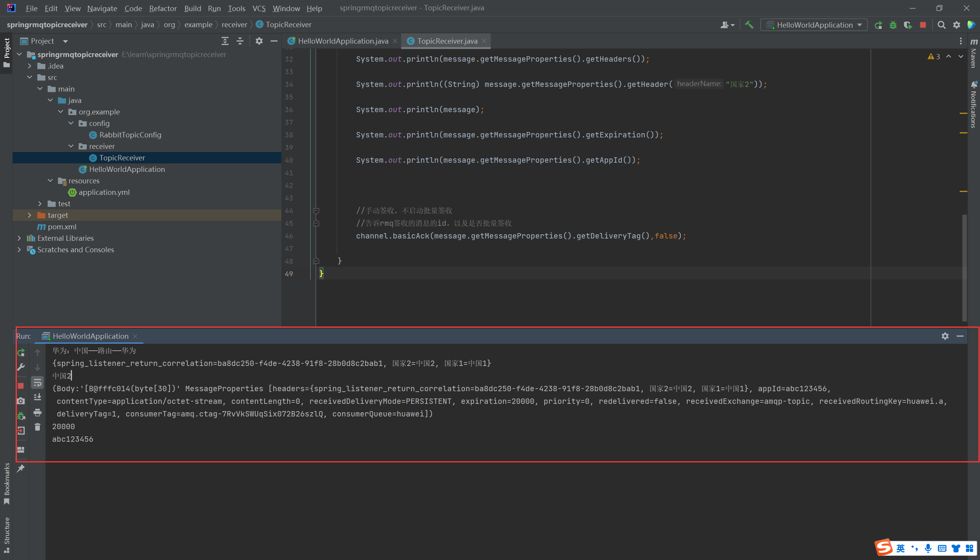
Task: Clear console output with trash icon
Action: pyautogui.click(x=37, y=427)
